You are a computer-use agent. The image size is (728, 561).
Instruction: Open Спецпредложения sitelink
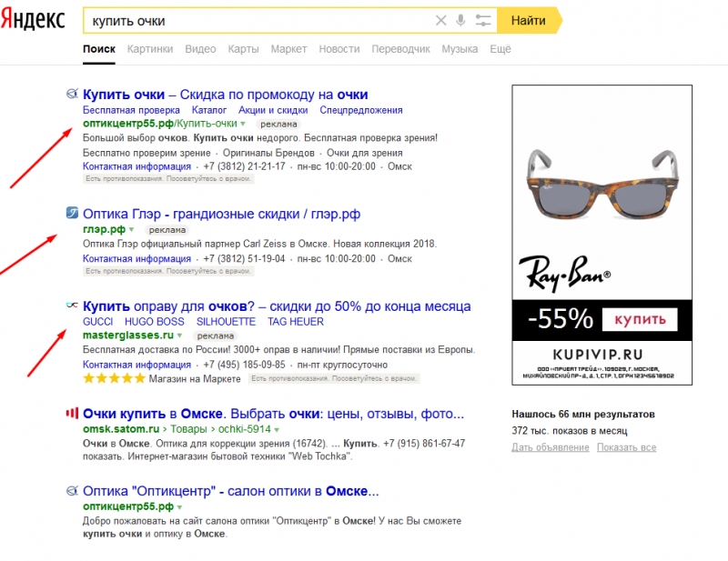point(360,110)
